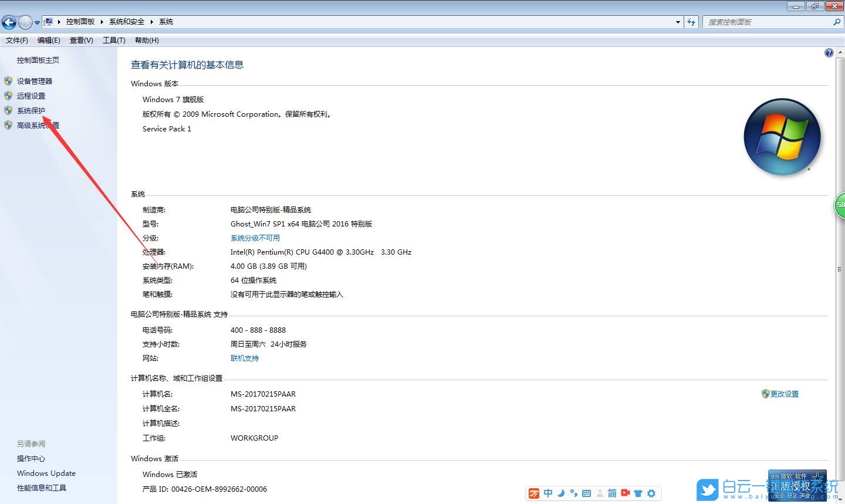Click the IME soft keyboard icon

[x=586, y=493]
